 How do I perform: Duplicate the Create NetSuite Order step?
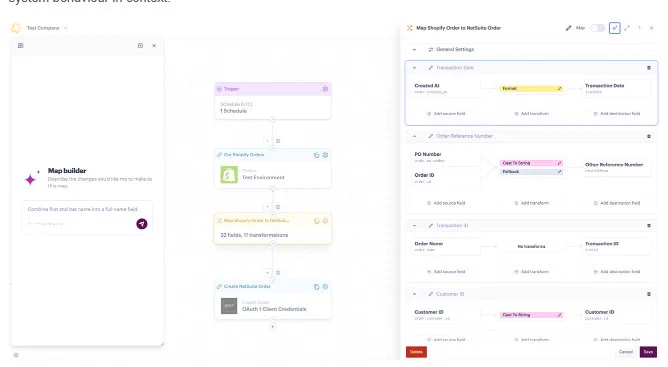point(316,287)
